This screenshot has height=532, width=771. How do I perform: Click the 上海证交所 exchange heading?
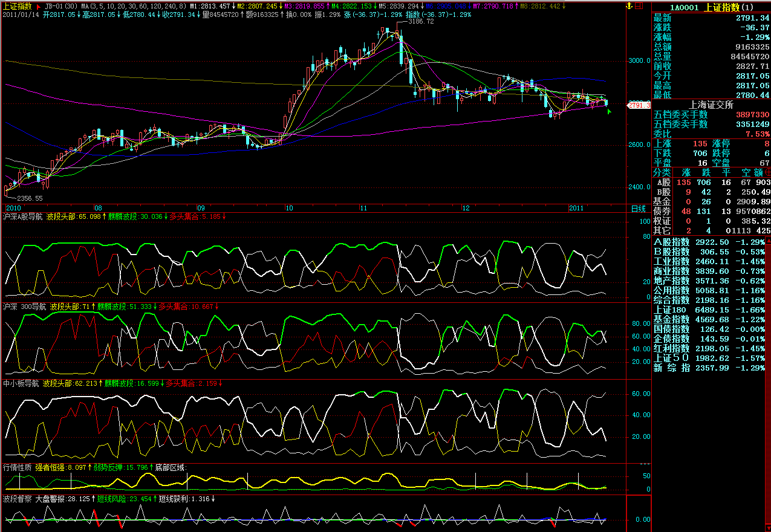pyautogui.click(x=711, y=105)
